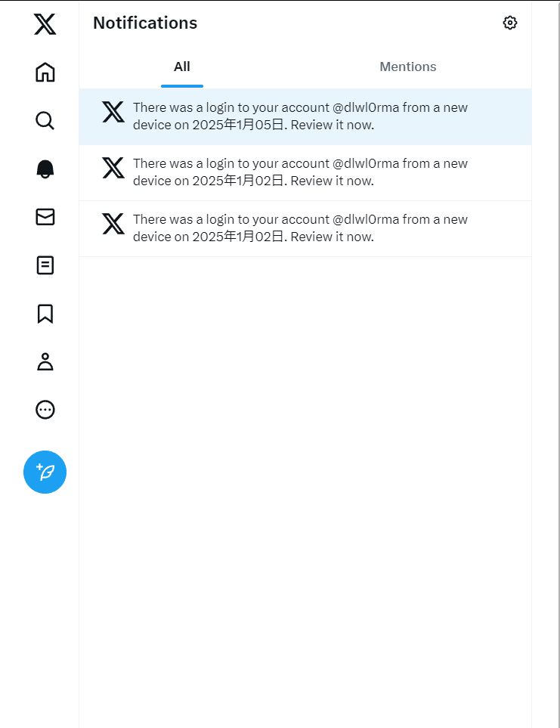Switch to the Mentions tab
The image size is (560, 728).
point(408,67)
